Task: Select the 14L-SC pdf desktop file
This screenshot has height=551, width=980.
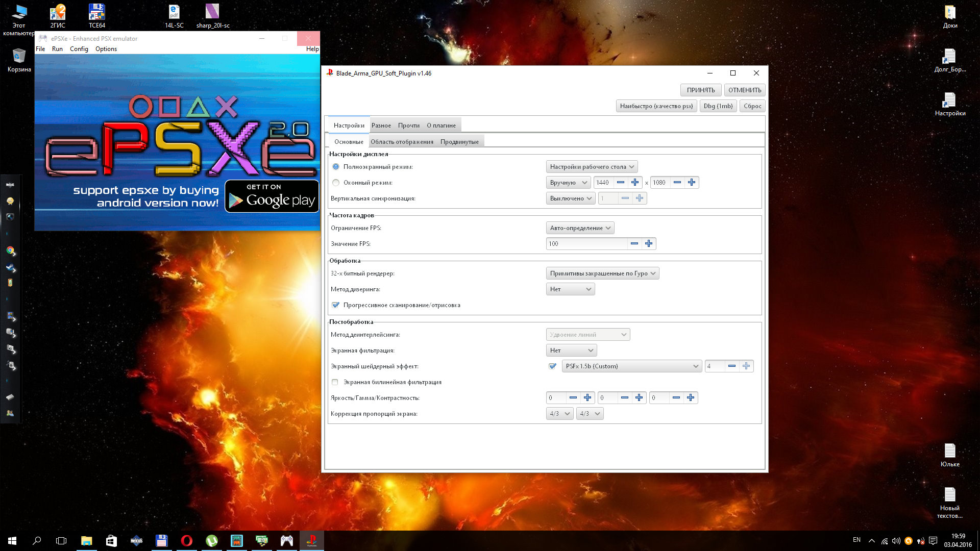Action: click(174, 16)
